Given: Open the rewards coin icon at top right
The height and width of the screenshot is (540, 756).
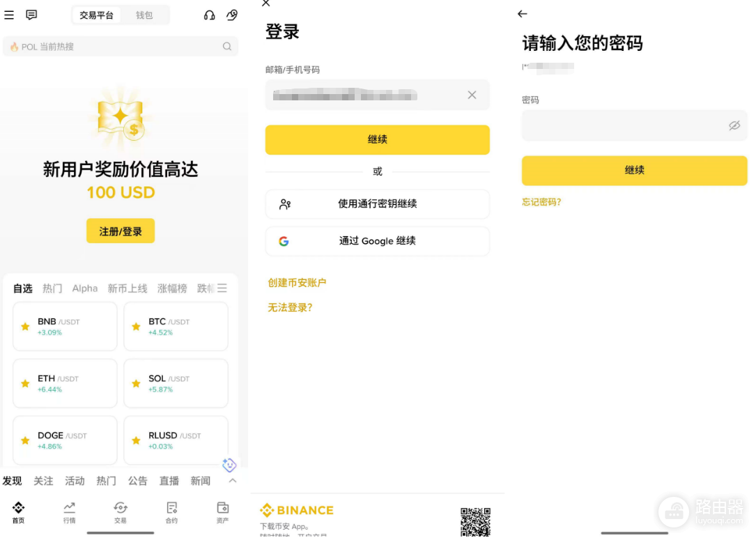Looking at the screenshot, I should pos(232,15).
